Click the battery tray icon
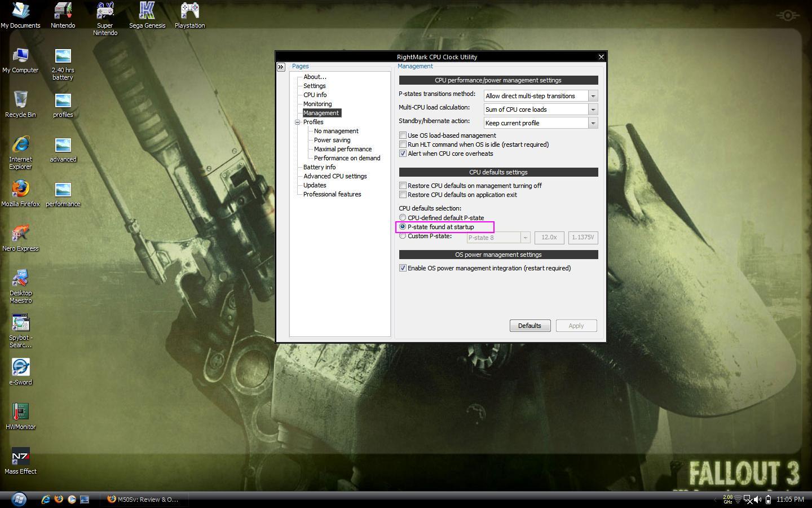Viewport: 812px width, 508px height. click(x=768, y=499)
